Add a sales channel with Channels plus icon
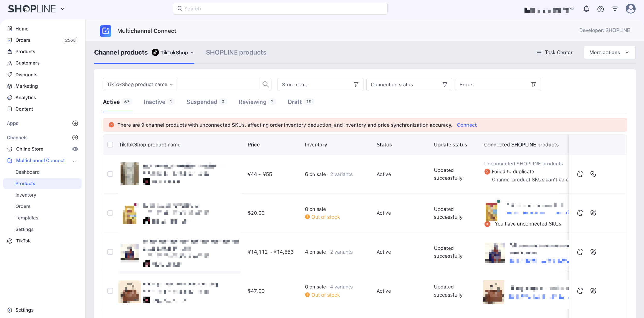 click(x=75, y=138)
